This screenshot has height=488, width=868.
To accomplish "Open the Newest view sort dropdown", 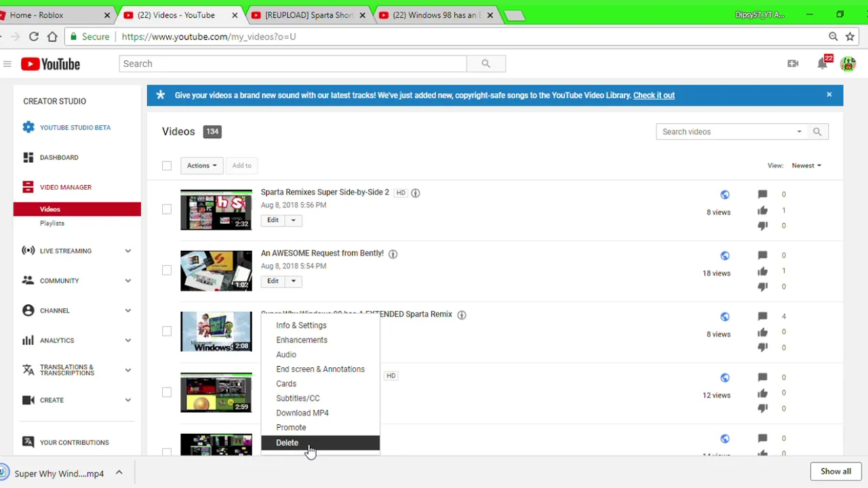I will (x=806, y=165).
